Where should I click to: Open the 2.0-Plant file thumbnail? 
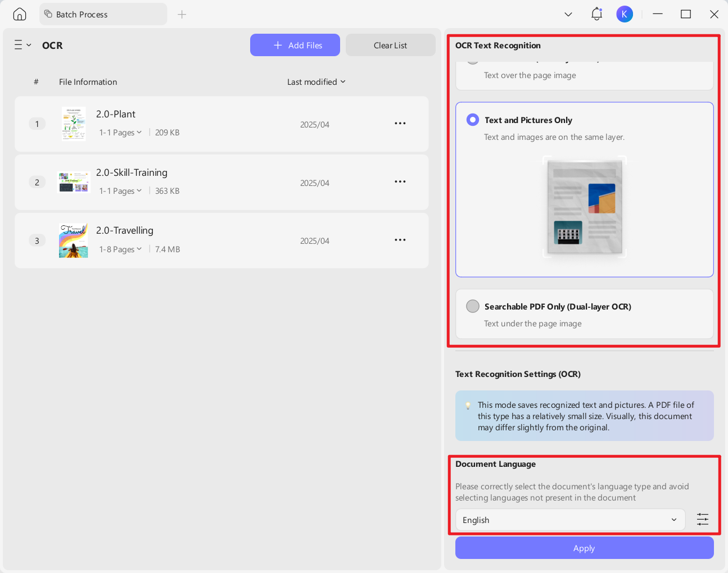tap(74, 124)
